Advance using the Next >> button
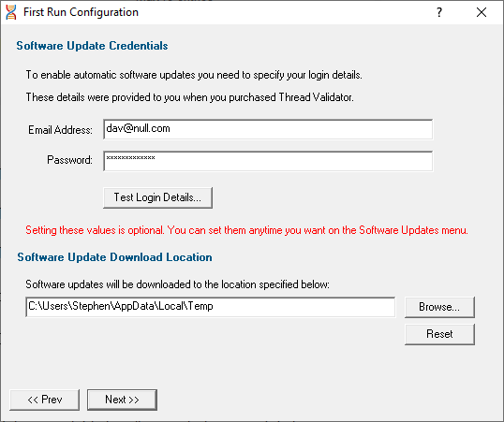 122,400
